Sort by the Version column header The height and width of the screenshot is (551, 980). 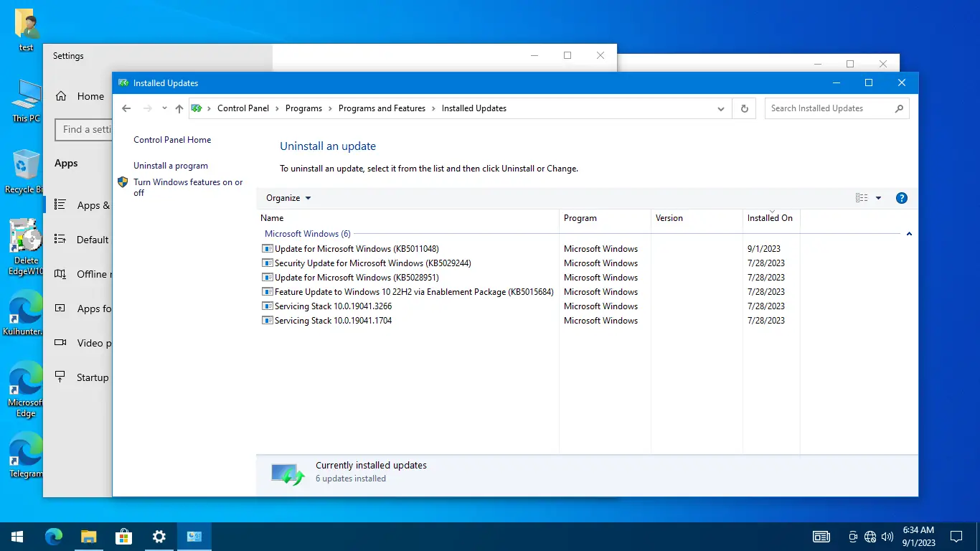[x=697, y=218]
